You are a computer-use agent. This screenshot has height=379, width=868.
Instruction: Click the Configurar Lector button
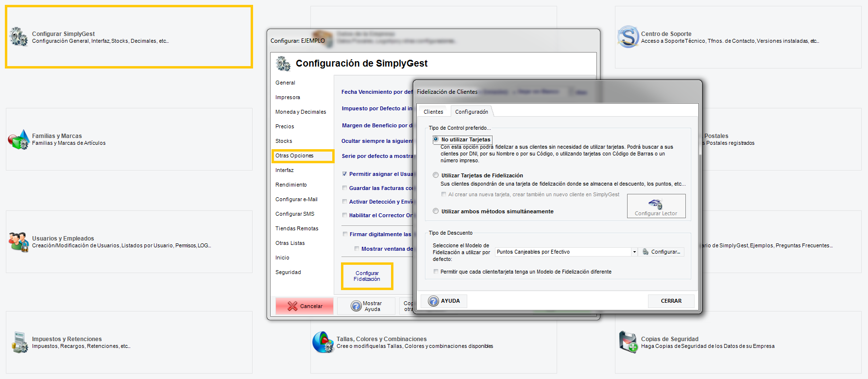[656, 206]
